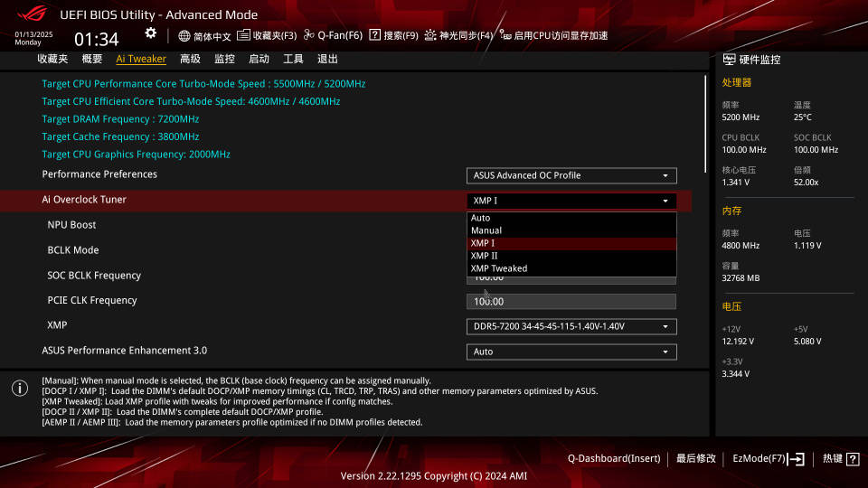Click the settings list scrollbar
Viewport: 868px width, 488px height.
[x=705, y=124]
